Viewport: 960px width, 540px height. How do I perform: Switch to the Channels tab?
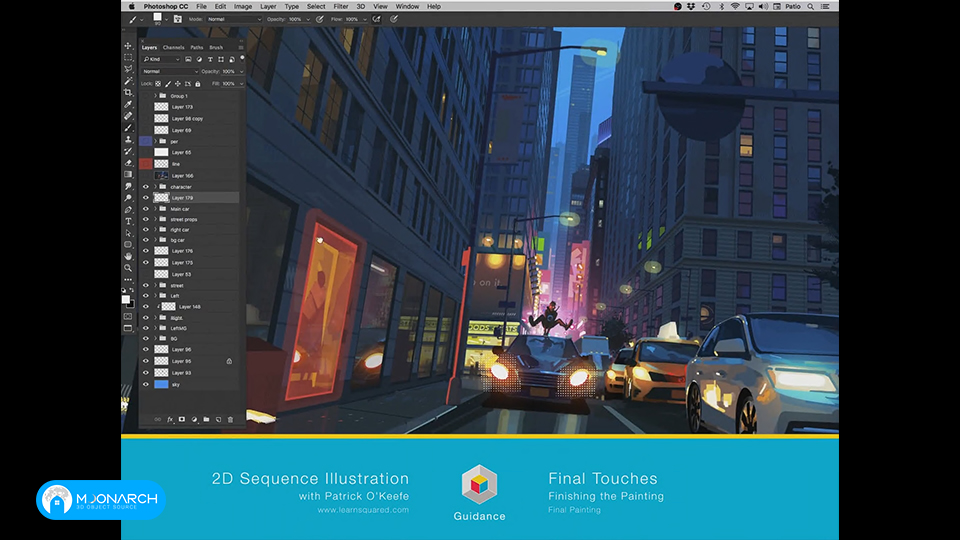click(173, 47)
